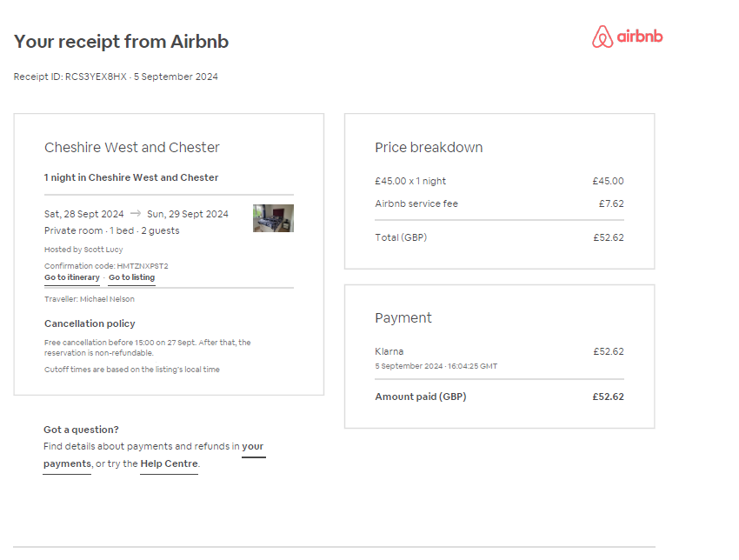This screenshot has width=739, height=560.
Task: Click the date range arrow icon
Action: pyautogui.click(x=136, y=214)
